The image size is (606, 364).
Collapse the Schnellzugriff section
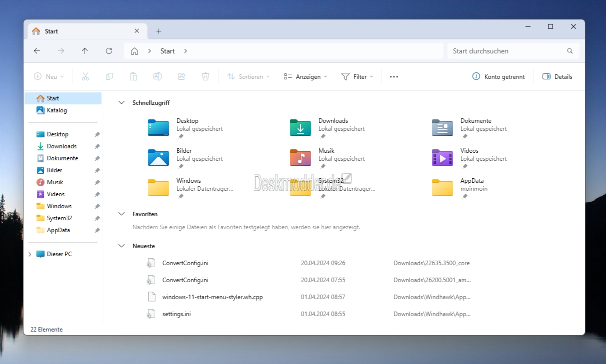(x=121, y=103)
